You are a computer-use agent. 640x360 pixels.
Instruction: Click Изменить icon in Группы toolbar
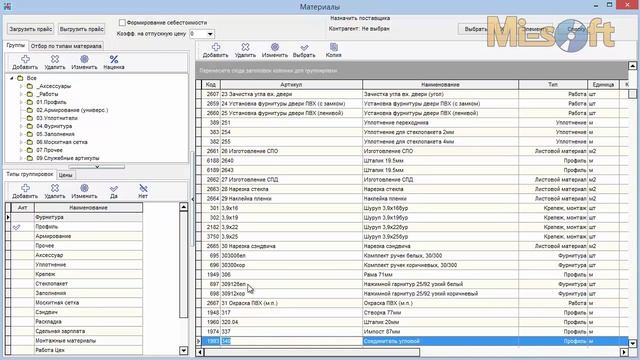pos(84,60)
